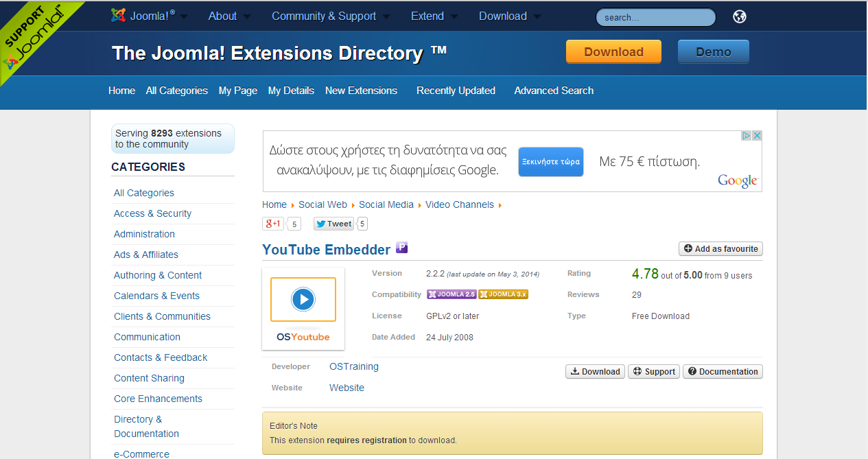Go to Home in the blue navigation bar

pyautogui.click(x=121, y=91)
